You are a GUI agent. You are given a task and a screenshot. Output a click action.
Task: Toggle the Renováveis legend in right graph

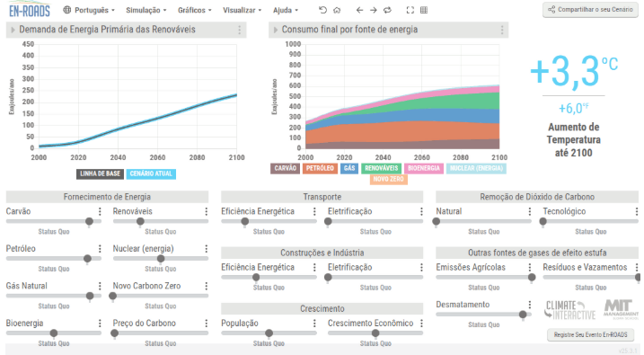tap(382, 168)
